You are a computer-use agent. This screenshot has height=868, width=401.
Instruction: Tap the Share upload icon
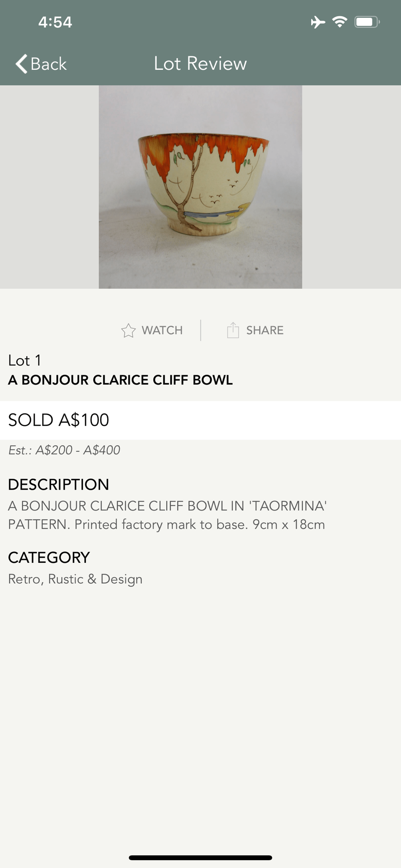[233, 330]
